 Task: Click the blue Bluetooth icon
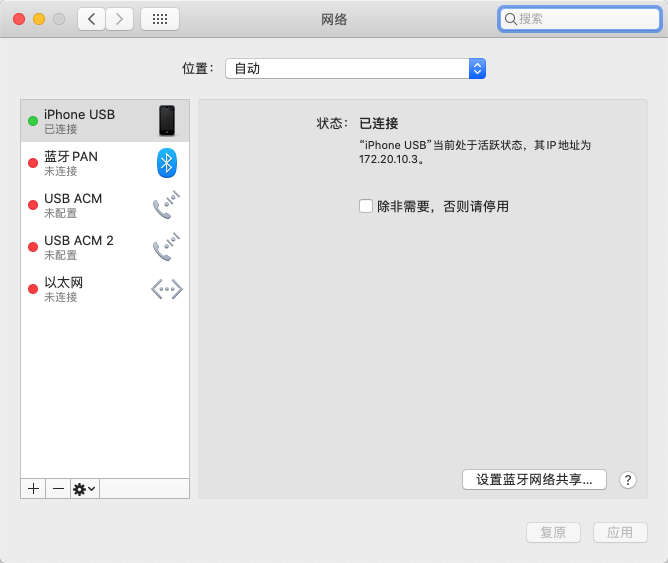tap(167, 163)
